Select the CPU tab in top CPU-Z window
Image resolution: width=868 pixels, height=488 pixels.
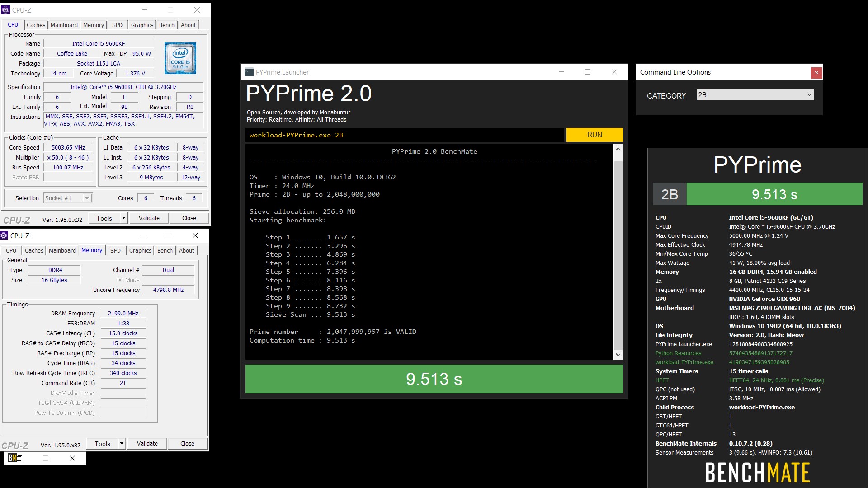[x=13, y=25]
